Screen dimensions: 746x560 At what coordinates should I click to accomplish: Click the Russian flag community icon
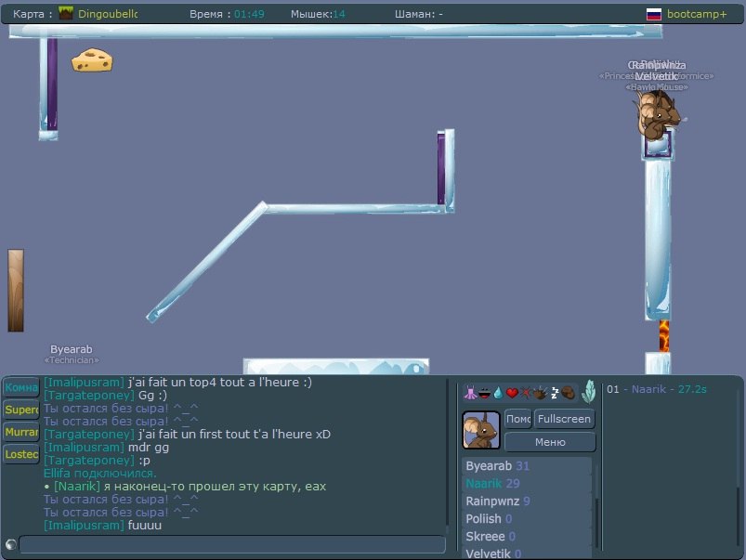(x=654, y=14)
